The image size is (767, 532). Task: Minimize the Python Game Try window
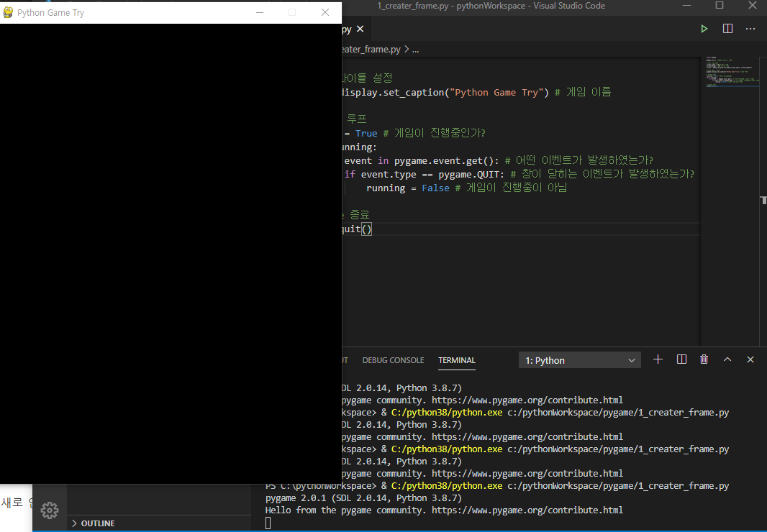point(260,12)
